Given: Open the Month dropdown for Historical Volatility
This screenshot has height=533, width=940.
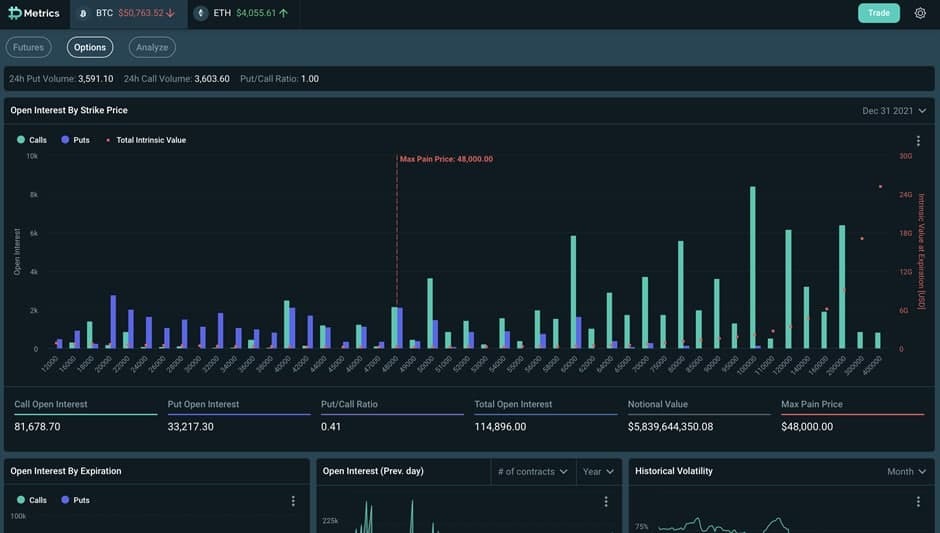Looking at the screenshot, I should (906, 472).
